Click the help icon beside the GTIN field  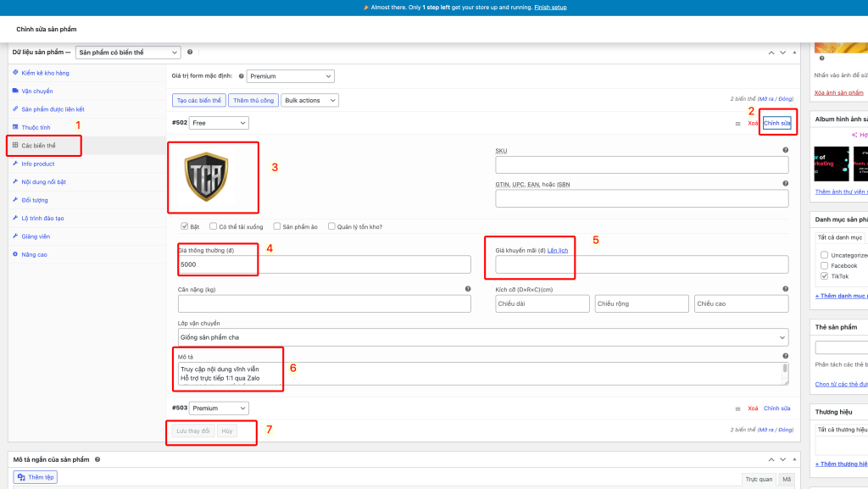click(785, 184)
